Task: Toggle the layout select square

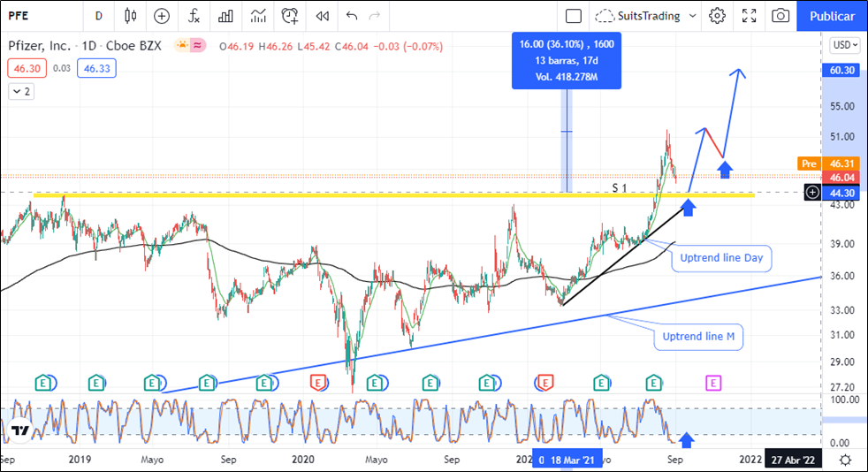Action: [x=574, y=15]
